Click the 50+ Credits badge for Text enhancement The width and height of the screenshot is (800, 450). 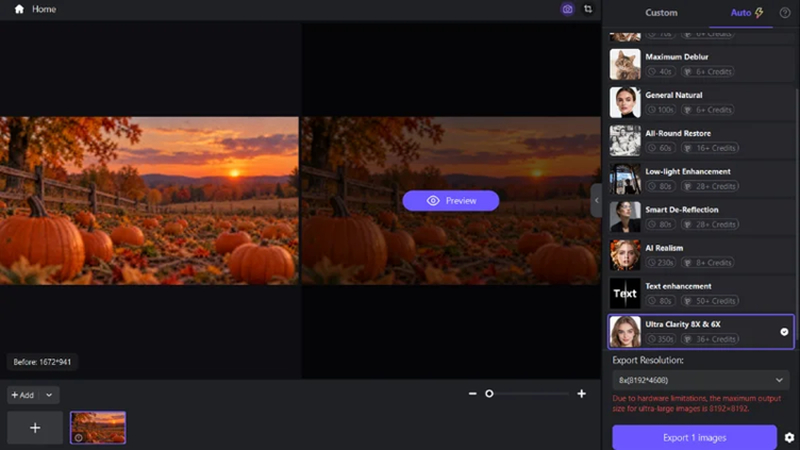(x=710, y=301)
